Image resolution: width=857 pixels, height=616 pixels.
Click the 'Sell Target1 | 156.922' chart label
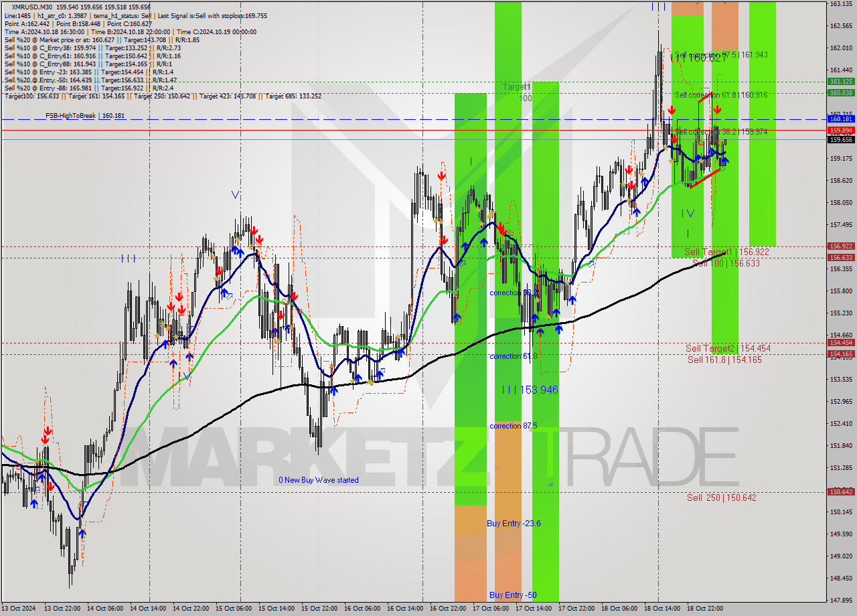click(726, 252)
